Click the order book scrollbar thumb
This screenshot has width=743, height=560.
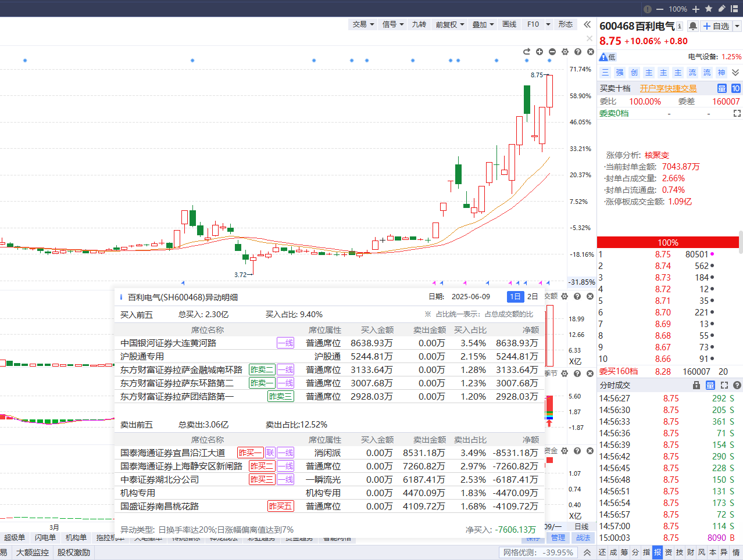tap(740, 242)
